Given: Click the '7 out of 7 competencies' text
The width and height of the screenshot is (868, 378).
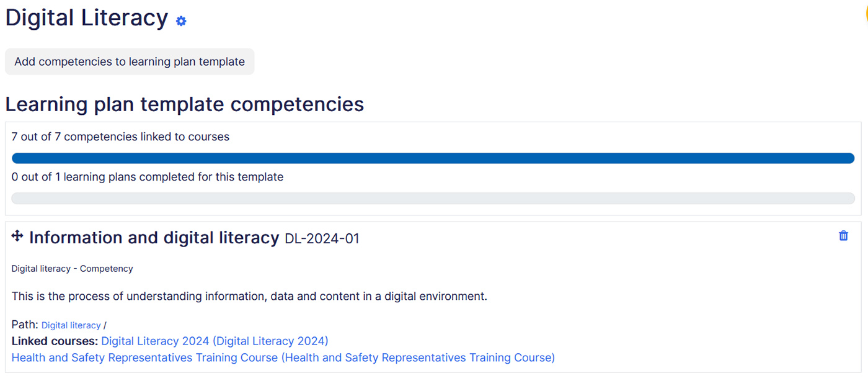Looking at the screenshot, I should pos(120,137).
